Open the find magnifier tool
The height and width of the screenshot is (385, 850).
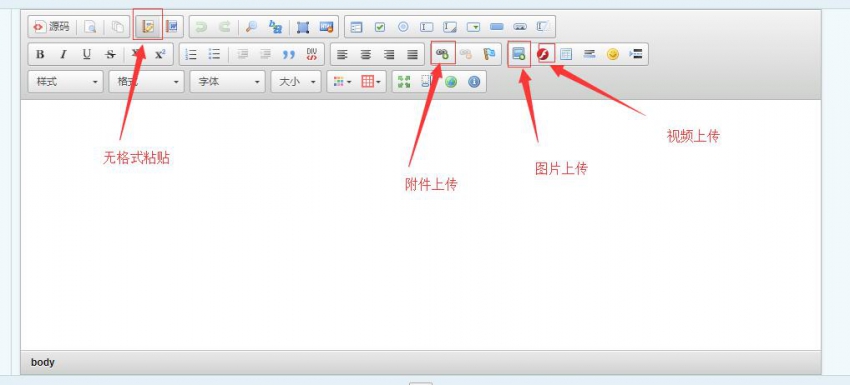[x=251, y=27]
